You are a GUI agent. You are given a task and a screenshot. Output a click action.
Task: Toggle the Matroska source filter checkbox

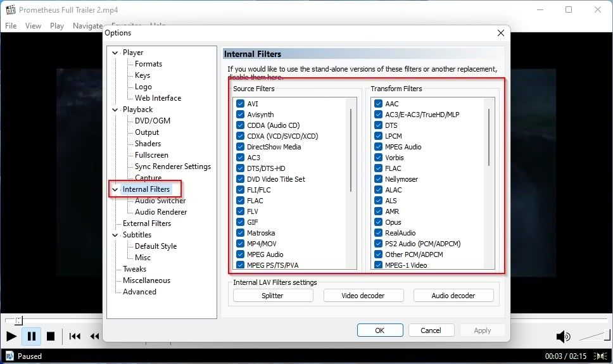241,232
